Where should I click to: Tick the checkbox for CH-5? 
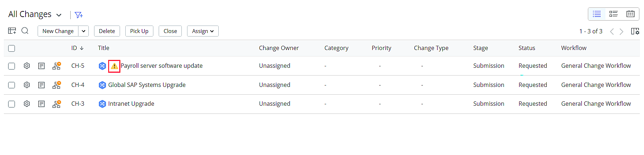(12, 66)
